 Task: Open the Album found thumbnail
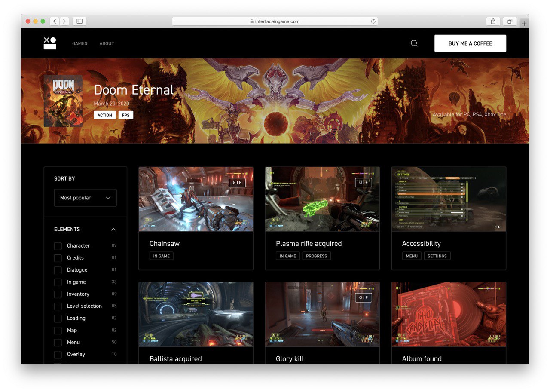pos(449,314)
